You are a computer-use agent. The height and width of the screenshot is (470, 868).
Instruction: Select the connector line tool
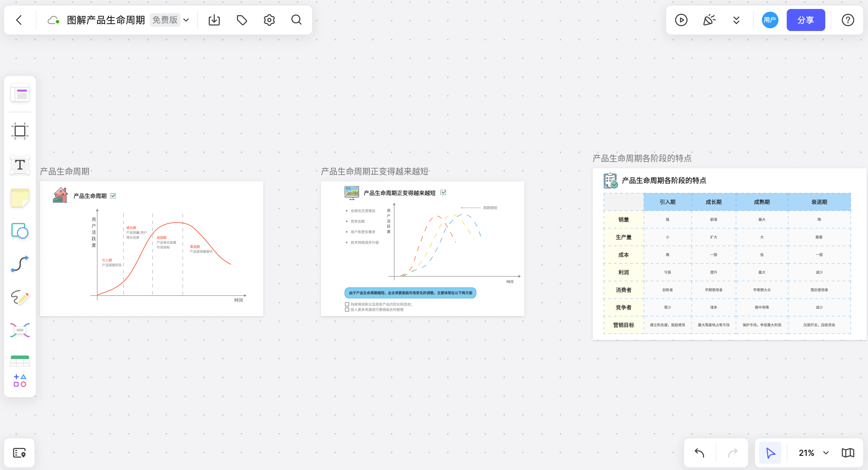point(20,264)
